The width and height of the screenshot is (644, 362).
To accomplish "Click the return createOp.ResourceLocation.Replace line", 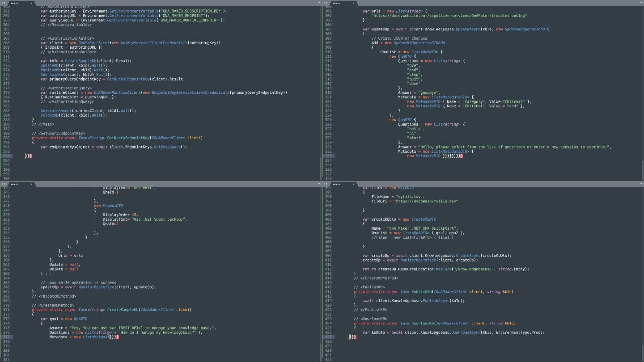I will point(445,269).
